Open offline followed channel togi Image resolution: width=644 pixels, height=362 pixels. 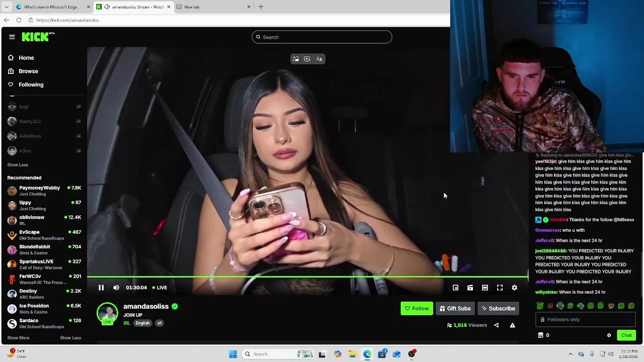pyautogui.click(x=44, y=107)
